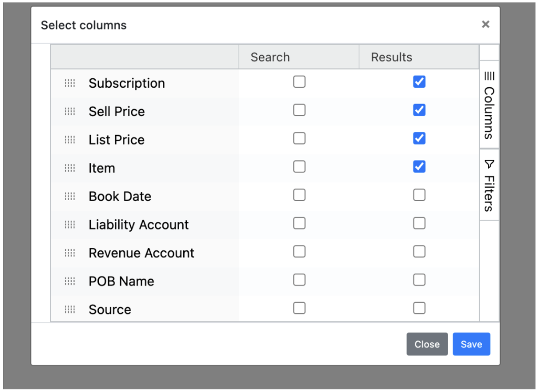Click the drag handle beside Book Date
Image resolution: width=538 pixels, height=392 pixels.
[x=70, y=197]
